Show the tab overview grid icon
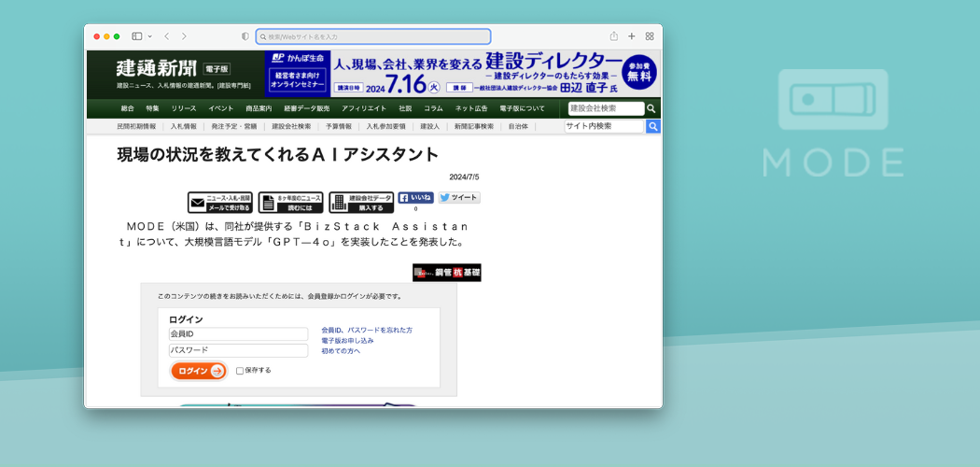Image resolution: width=980 pixels, height=467 pixels. [x=650, y=36]
